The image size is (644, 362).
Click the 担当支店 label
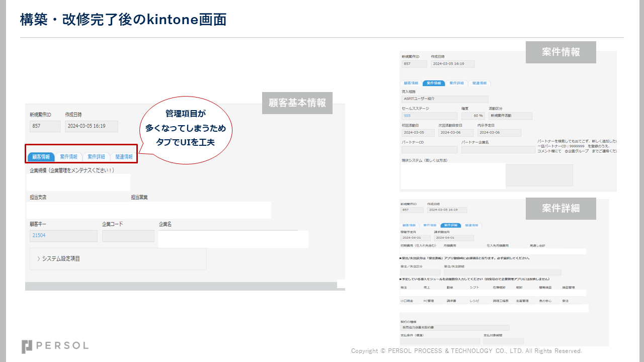(38, 197)
